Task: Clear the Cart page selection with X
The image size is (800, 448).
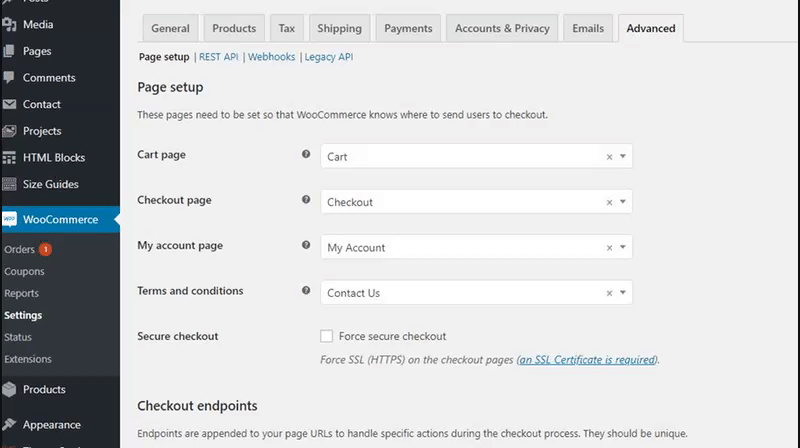Action: pyautogui.click(x=609, y=157)
